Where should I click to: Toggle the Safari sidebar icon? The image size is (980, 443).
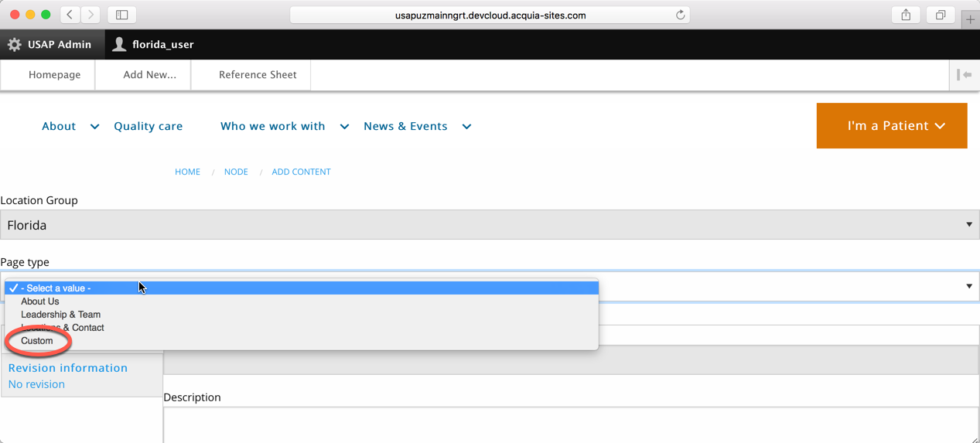121,15
